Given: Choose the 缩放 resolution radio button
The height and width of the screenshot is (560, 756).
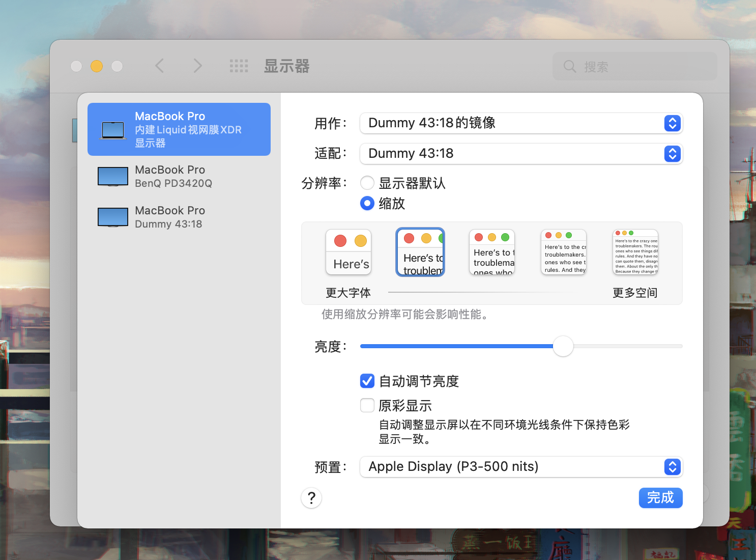Looking at the screenshot, I should click(x=367, y=203).
